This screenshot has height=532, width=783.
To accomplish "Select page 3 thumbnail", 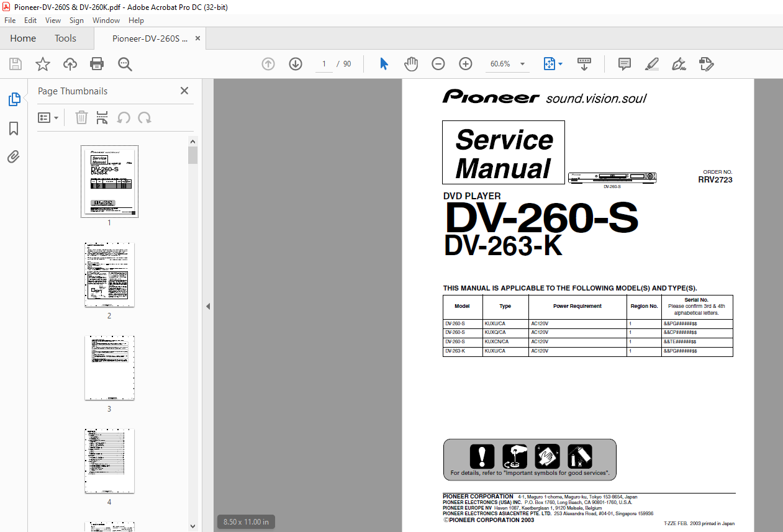I will 109,367.
